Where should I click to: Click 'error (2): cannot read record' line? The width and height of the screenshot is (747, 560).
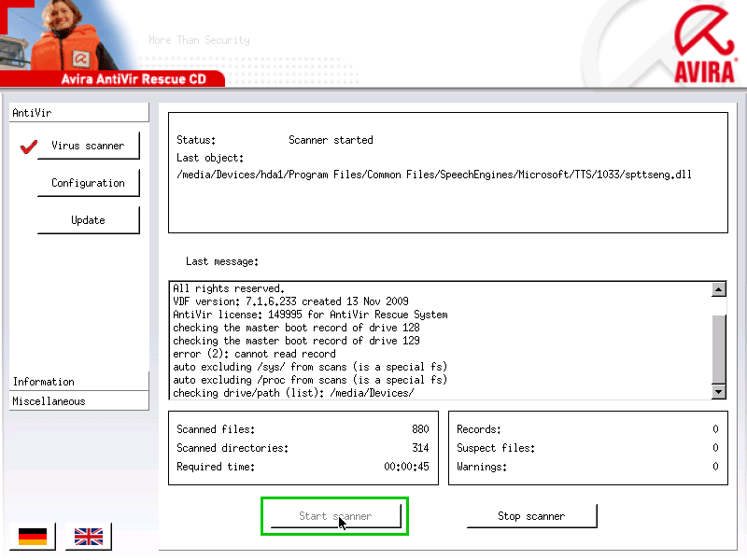pyautogui.click(x=254, y=354)
